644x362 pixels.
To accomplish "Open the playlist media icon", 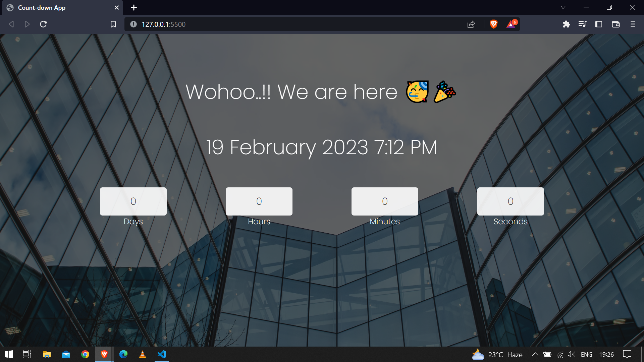I will (582, 24).
